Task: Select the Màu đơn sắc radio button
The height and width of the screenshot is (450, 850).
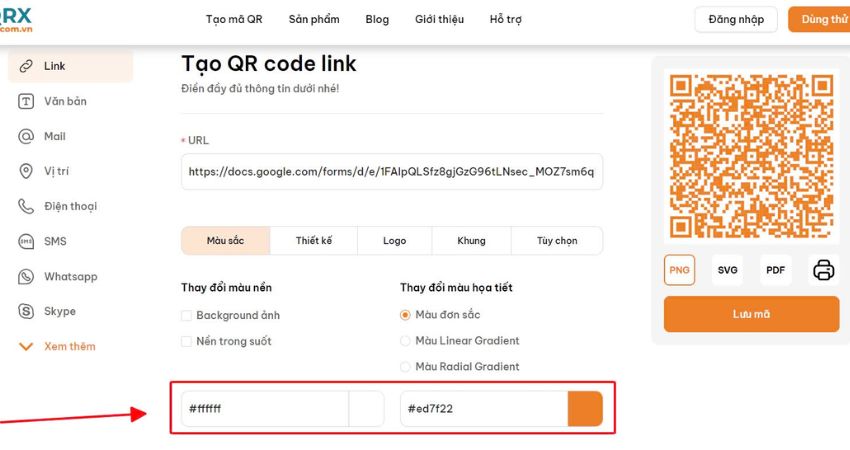Action: [x=405, y=315]
